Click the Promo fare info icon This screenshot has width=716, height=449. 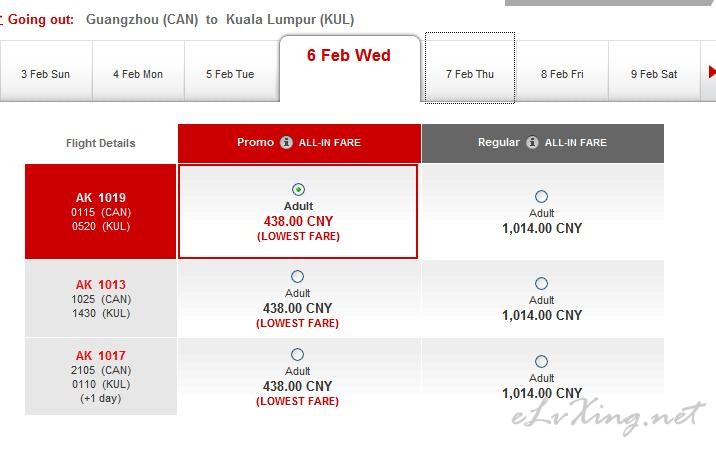[x=286, y=142]
